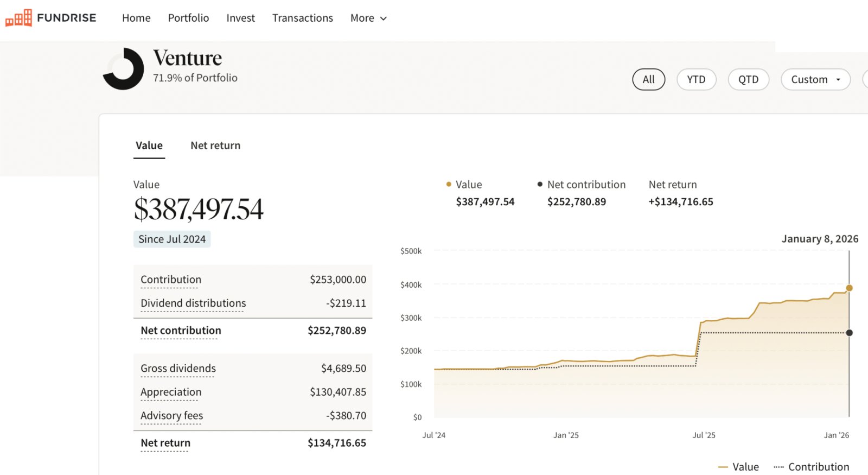Open the Invest page

click(240, 18)
